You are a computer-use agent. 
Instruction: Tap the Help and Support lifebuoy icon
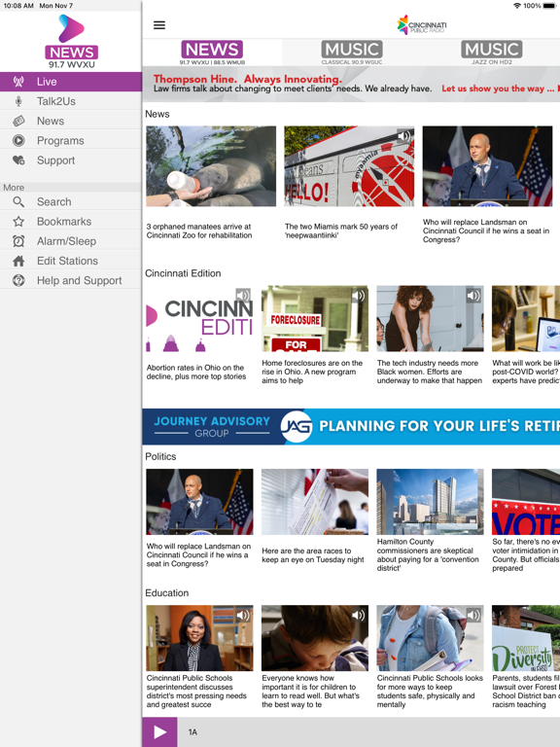click(x=18, y=280)
